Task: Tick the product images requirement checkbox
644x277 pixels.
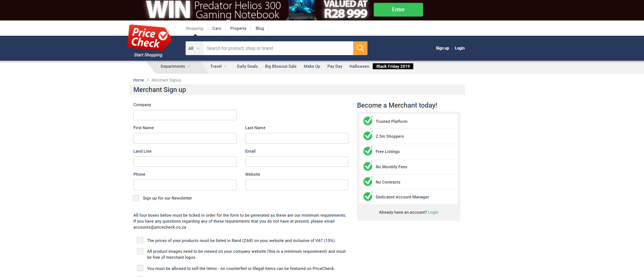Action: [140, 251]
